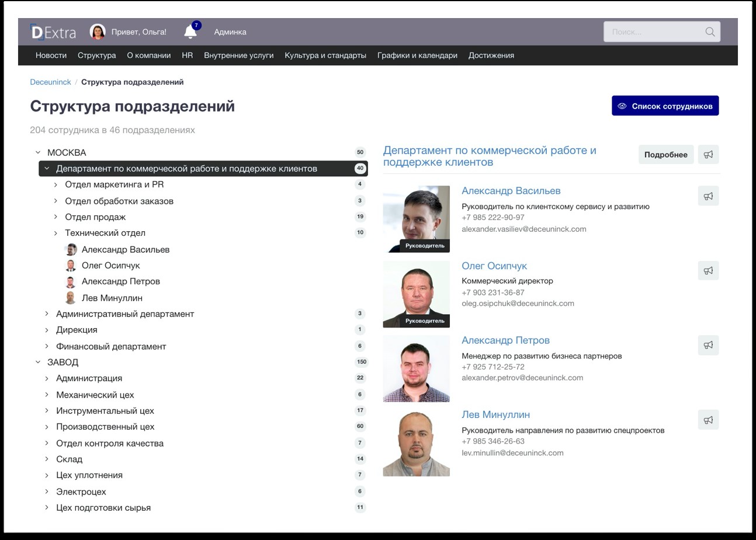The image size is (756, 540).
Task: Click the megaphone near Лев Минуллин's card
Action: point(708,419)
